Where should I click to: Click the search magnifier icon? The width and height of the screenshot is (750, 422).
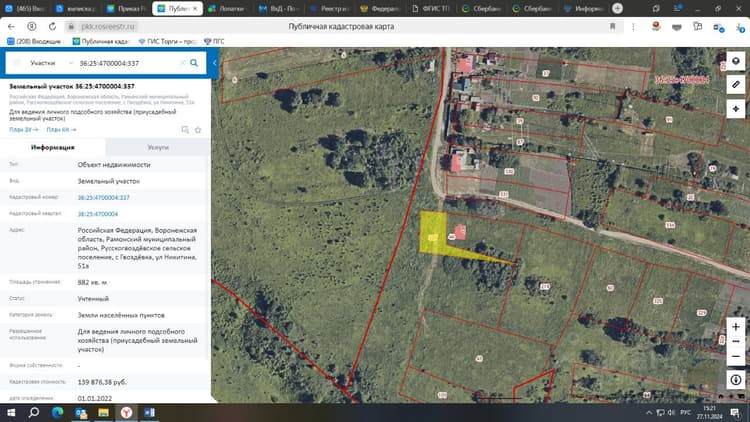[194, 63]
